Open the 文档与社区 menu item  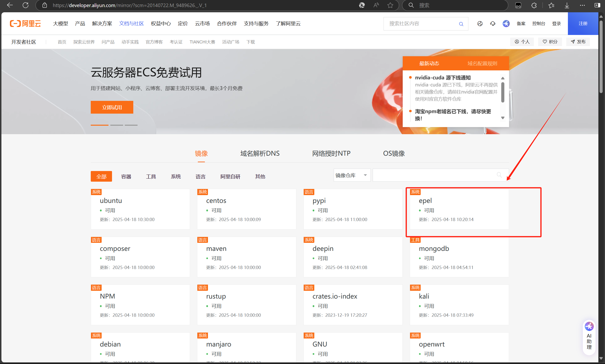(131, 24)
